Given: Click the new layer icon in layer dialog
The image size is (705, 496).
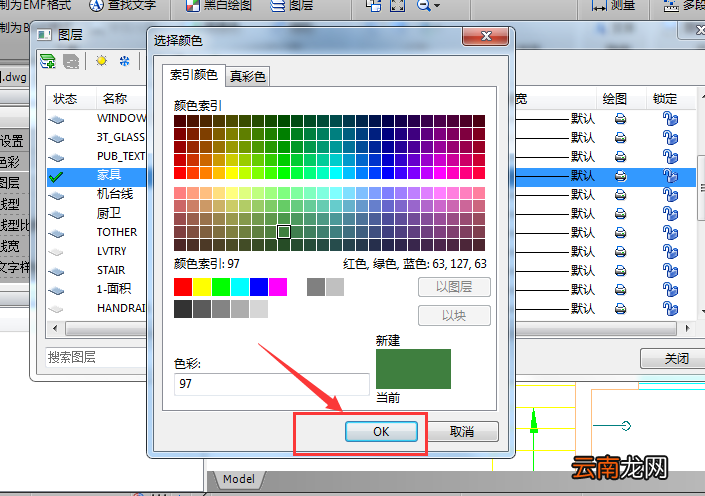Looking at the screenshot, I should 48,61.
